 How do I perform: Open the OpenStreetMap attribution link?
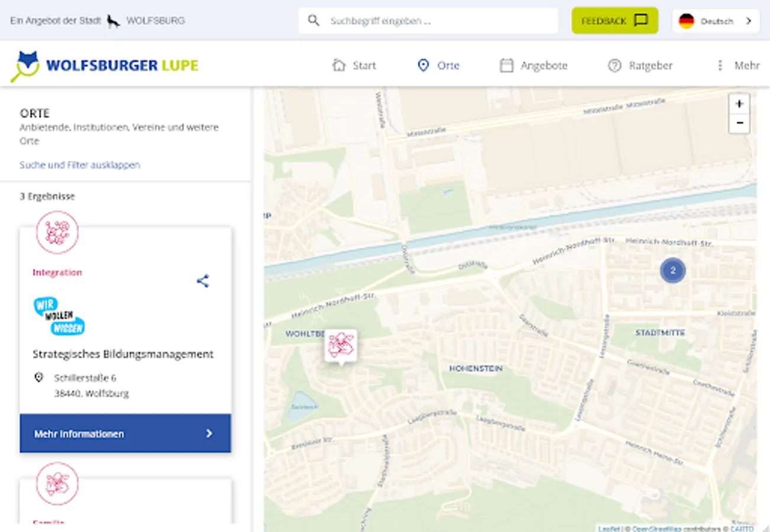pyautogui.click(x=658, y=528)
